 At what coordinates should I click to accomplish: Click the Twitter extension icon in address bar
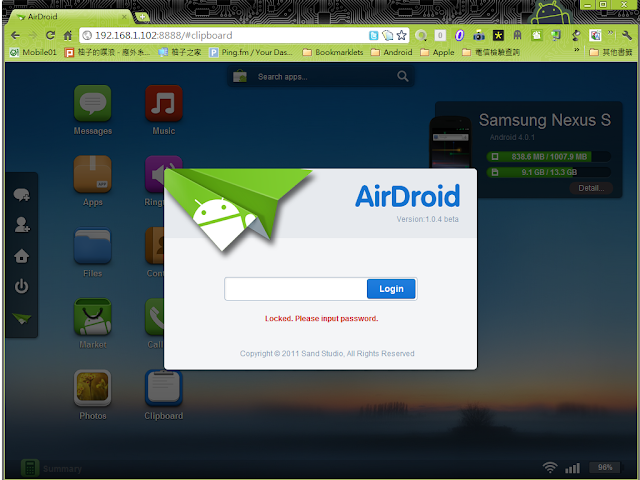[x=373, y=36]
